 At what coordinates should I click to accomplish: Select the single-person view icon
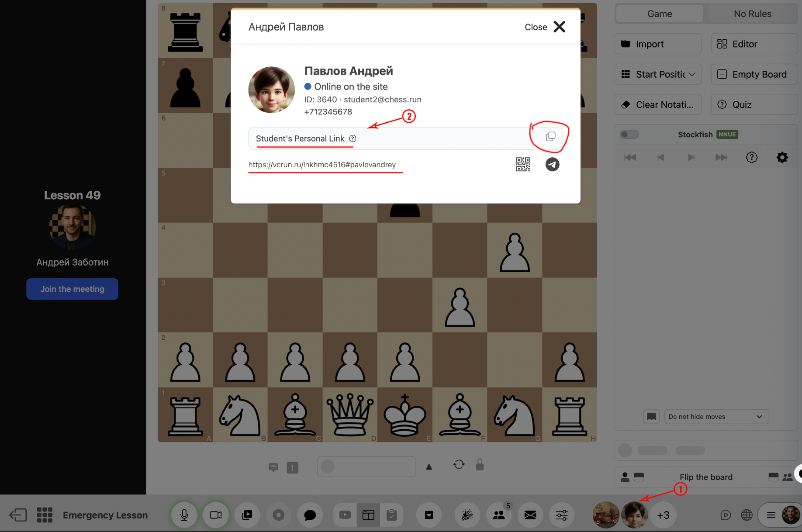pyautogui.click(x=625, y=477)
